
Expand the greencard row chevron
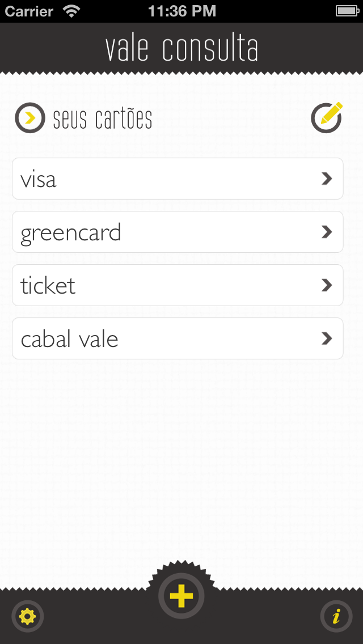point(327,232)
